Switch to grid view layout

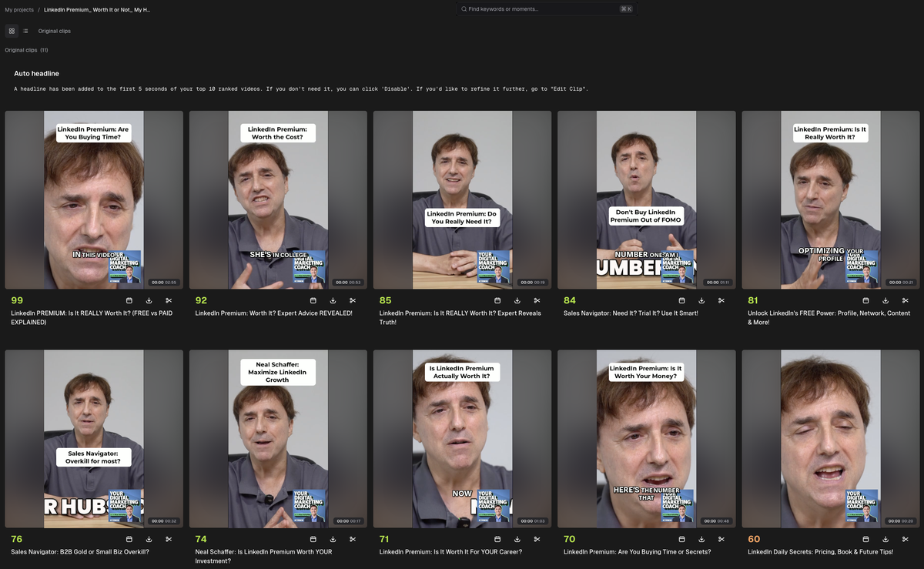click(12, 31)
